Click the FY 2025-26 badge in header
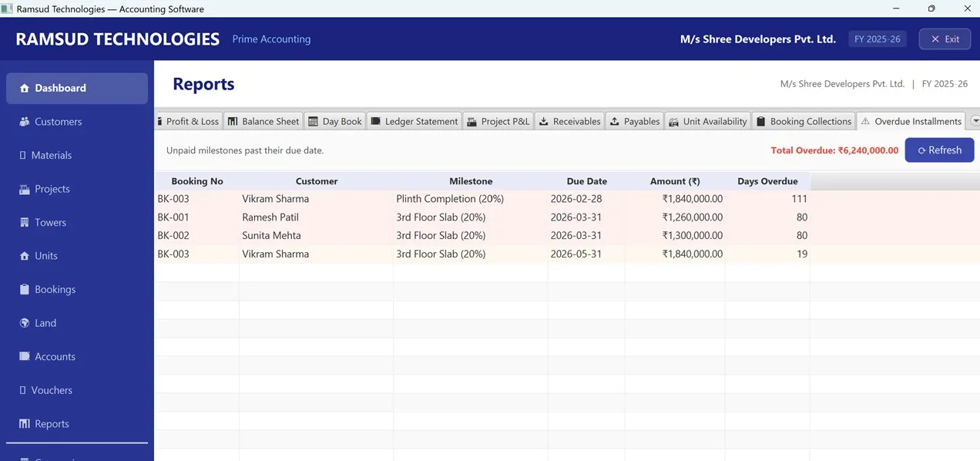The image size is (980, 461). click(x=878, y=39)
